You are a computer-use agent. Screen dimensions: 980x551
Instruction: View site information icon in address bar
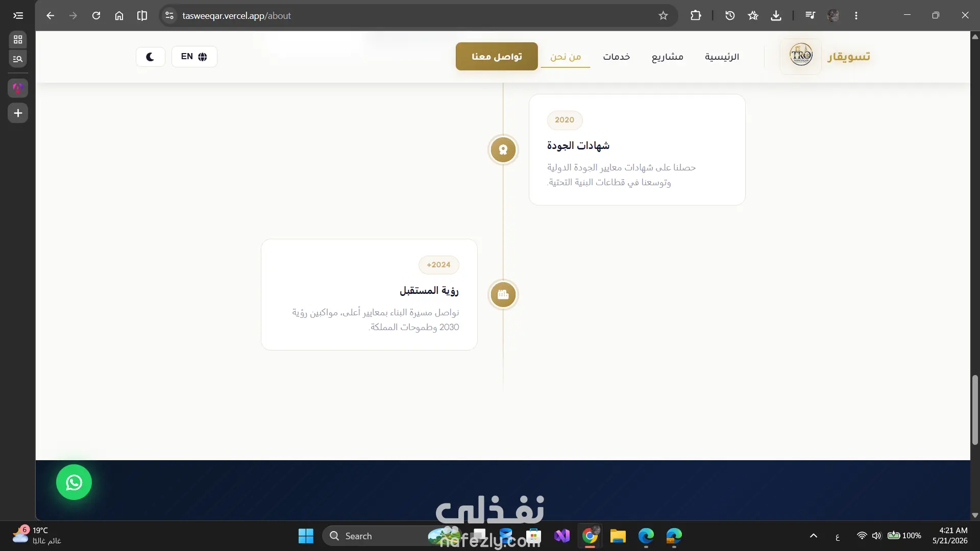click(x=169, y=15)
